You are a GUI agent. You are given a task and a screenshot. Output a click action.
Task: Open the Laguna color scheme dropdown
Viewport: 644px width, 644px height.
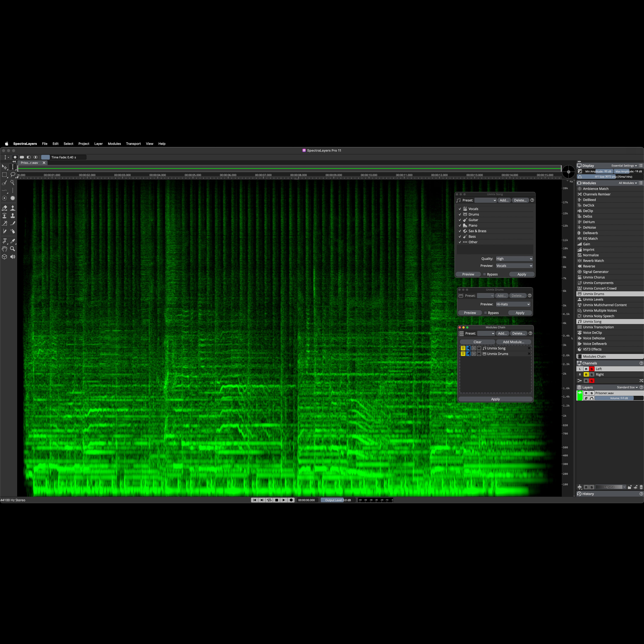click(x=611, y=487)
